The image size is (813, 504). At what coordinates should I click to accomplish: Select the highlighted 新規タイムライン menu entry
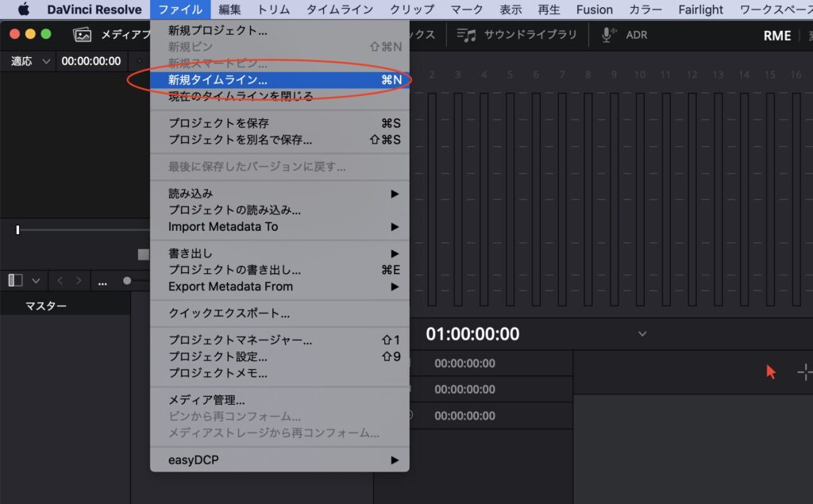click(216, 79)
